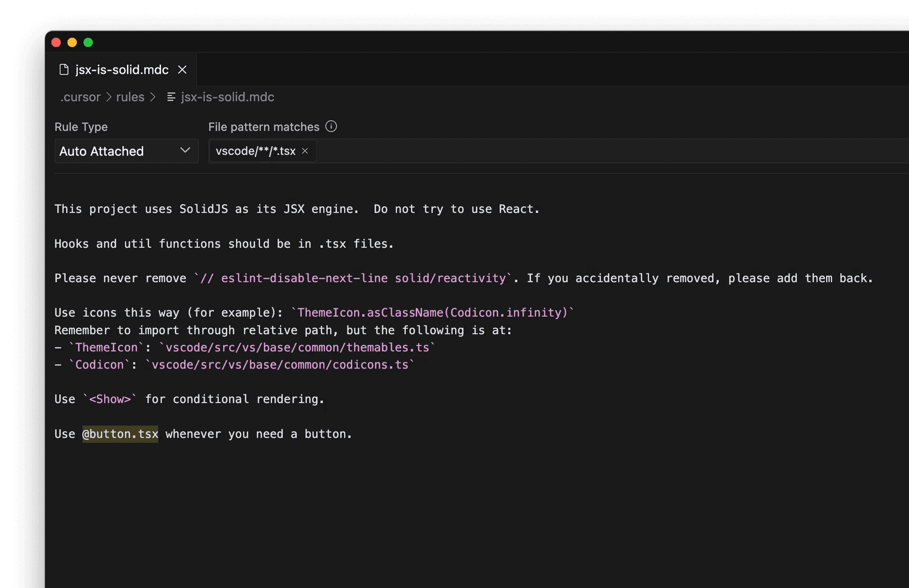Click the eslint-disable-next-line code snippet
Screen dimensions: 909x588
[x=353, y=278]
